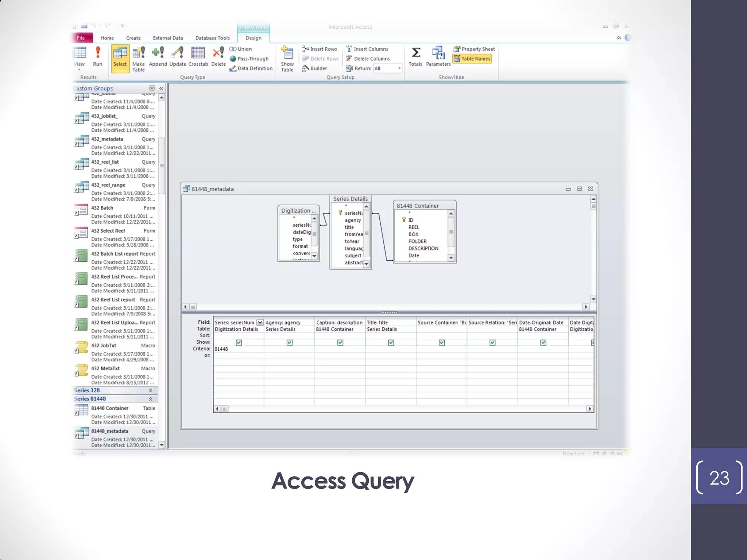The image size is (747, 560).
Task: Toggle the Totals sigma button
Action: (415, 57)
